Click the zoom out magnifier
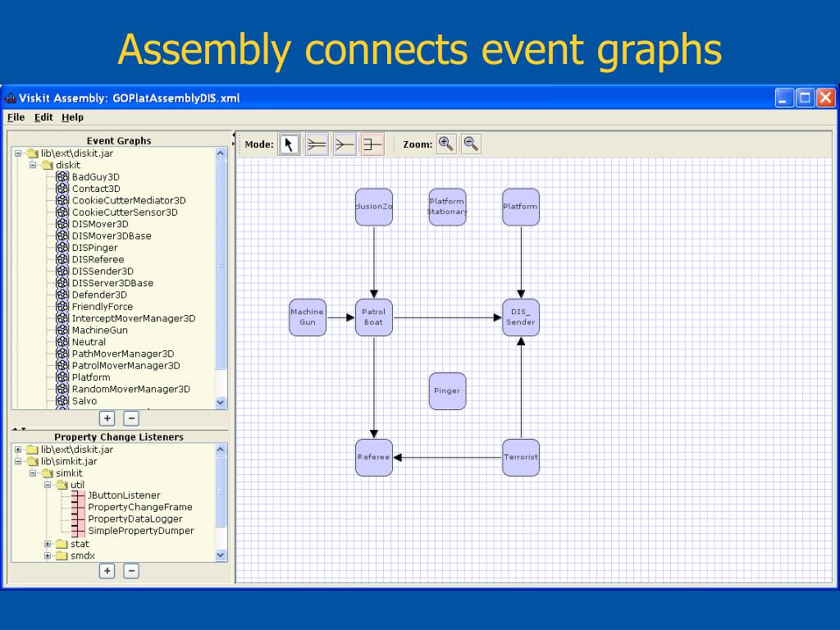 [x=471, y=144]
